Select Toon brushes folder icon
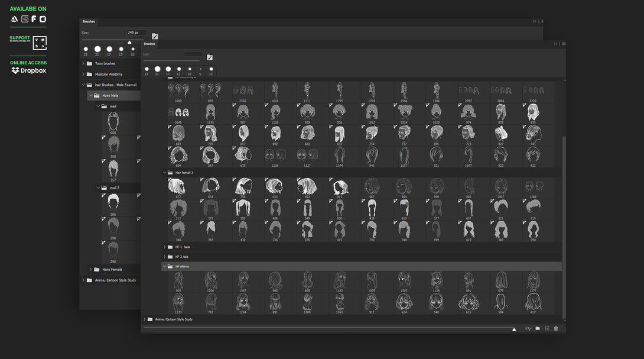644x359 pixels. pyautogui.click(x=89, y=63)
